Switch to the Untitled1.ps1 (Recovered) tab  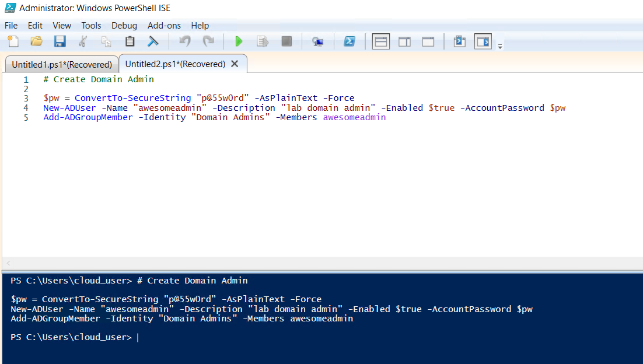pos(62,64)
